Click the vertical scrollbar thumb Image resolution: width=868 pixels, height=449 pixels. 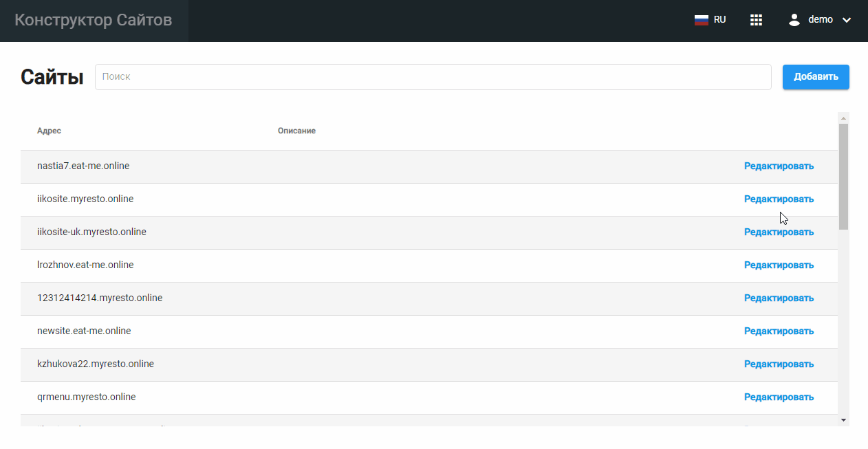843,176
